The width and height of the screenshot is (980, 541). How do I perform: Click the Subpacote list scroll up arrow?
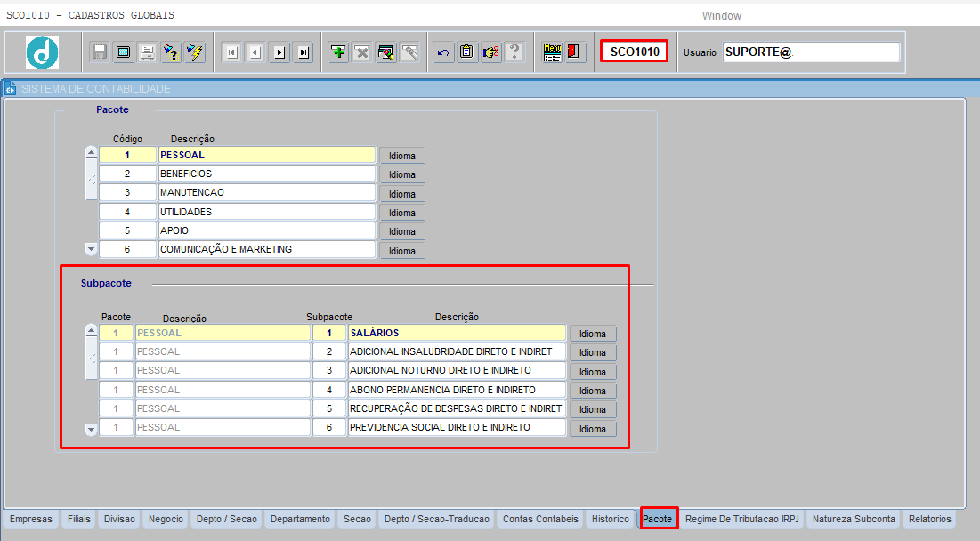coord(92,331)
